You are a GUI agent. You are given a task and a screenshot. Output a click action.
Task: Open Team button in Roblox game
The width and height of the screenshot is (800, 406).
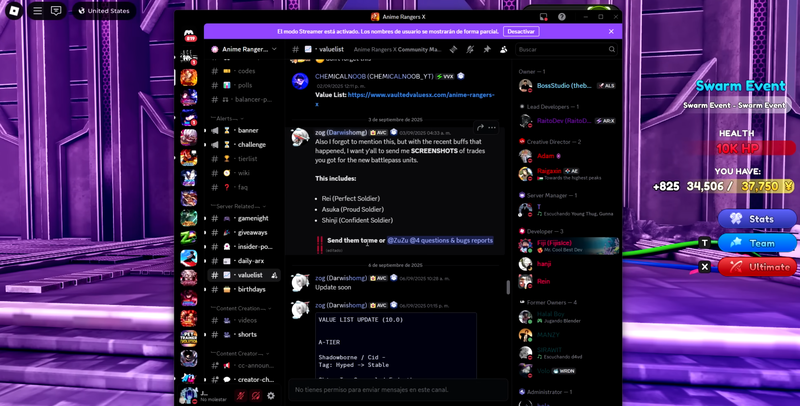757,243
